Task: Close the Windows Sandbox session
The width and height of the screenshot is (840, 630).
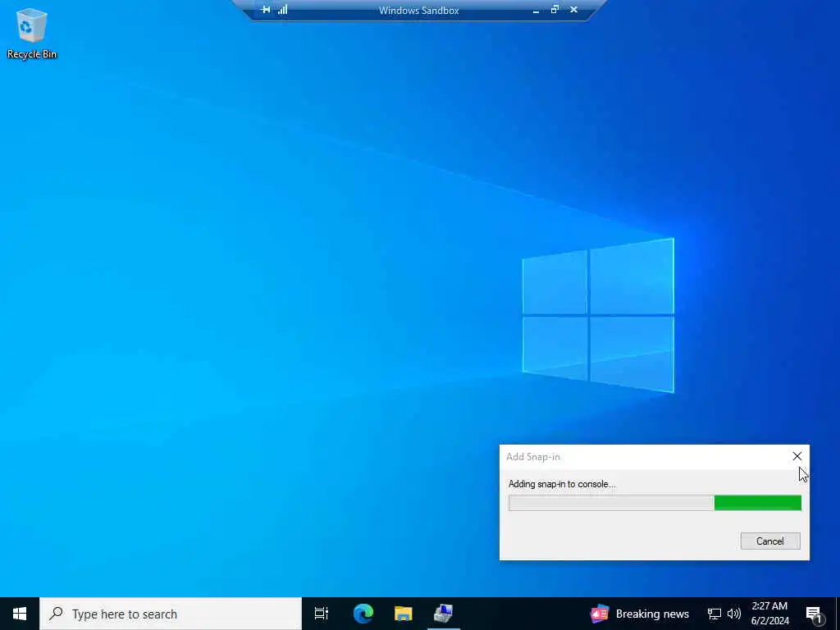Action: (x=573, y=10)
